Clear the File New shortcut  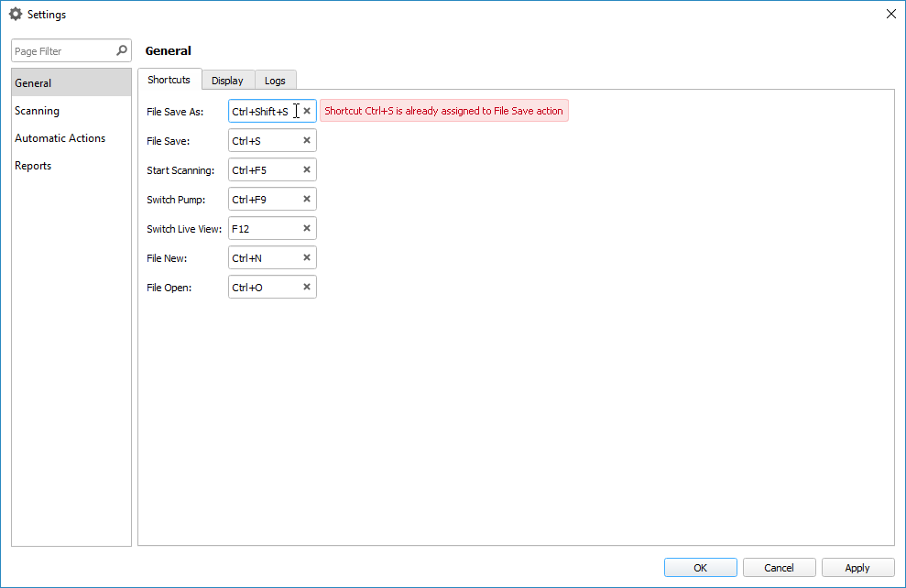pos(307,257)
